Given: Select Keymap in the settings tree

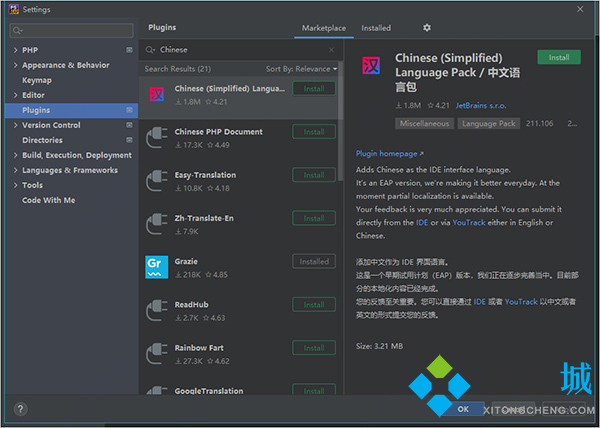Looking at the screenshot, I should coord(37,80).
